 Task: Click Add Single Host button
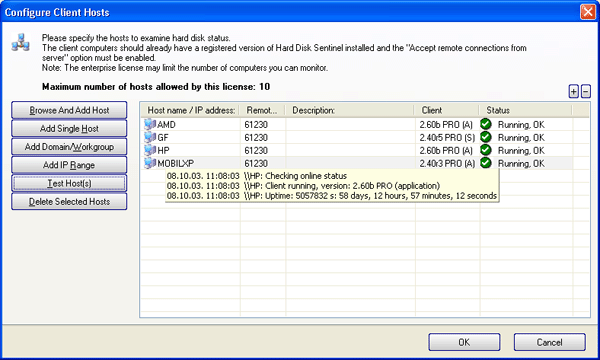(69, 129)
